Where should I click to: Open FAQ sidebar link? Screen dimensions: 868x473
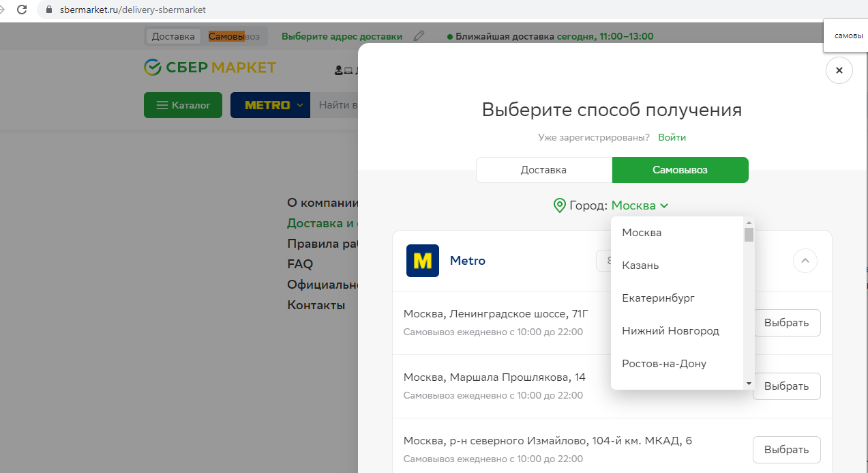point(300,264)
